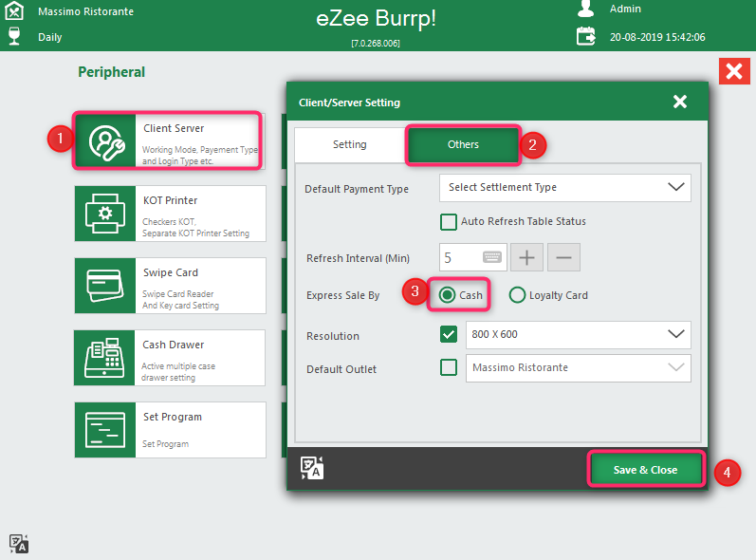Close the Client/Server Setting dialog

point(680,102)
